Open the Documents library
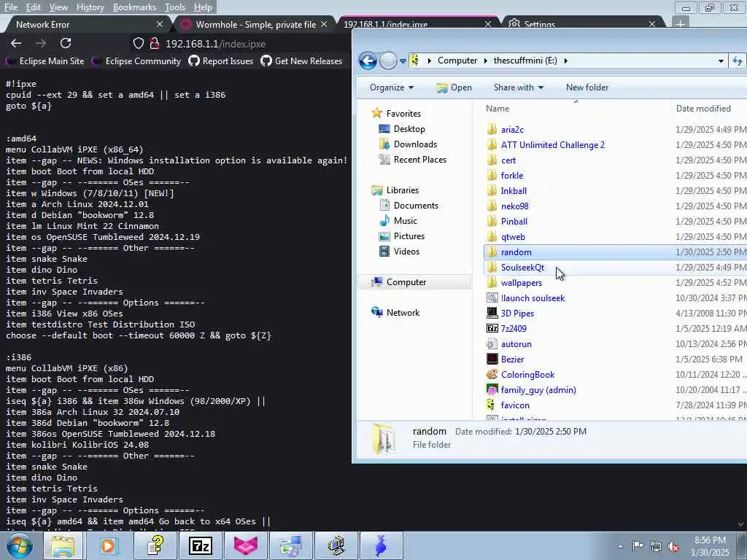 coord(409,205)
